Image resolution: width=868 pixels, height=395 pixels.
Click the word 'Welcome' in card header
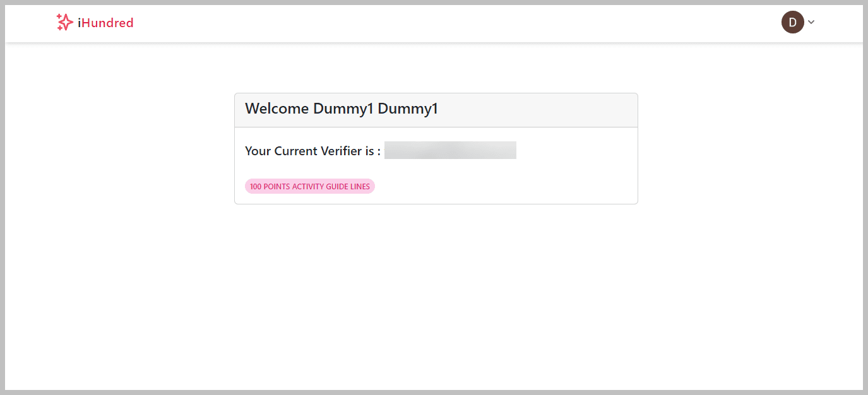[x=276, y=109]
